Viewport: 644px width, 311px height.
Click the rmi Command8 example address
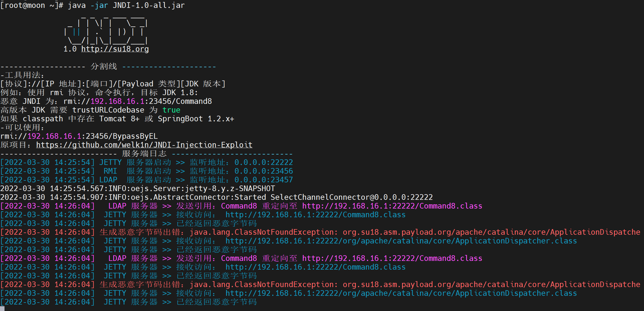(138, 101)
